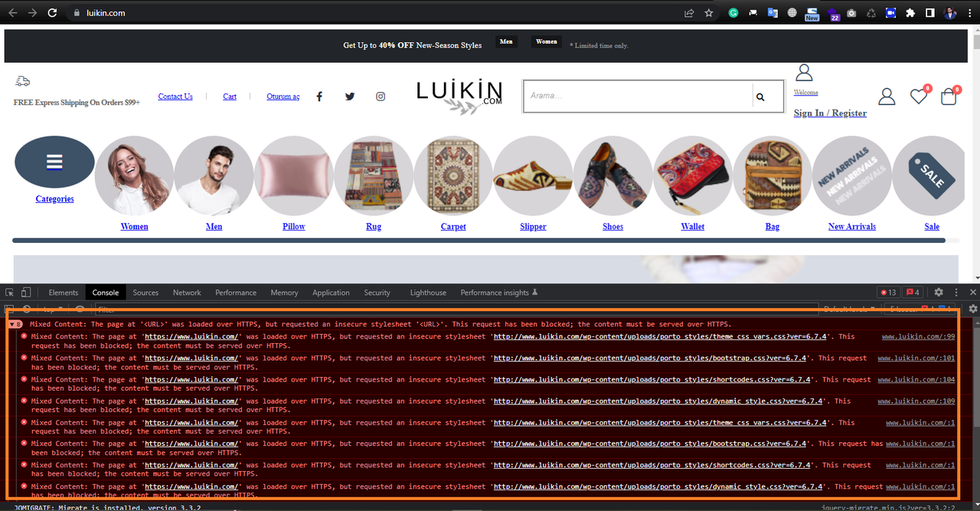Open console settings gear beside the filter row
Image resolution: width=980 pixels, height=511 pixels.
973,309
